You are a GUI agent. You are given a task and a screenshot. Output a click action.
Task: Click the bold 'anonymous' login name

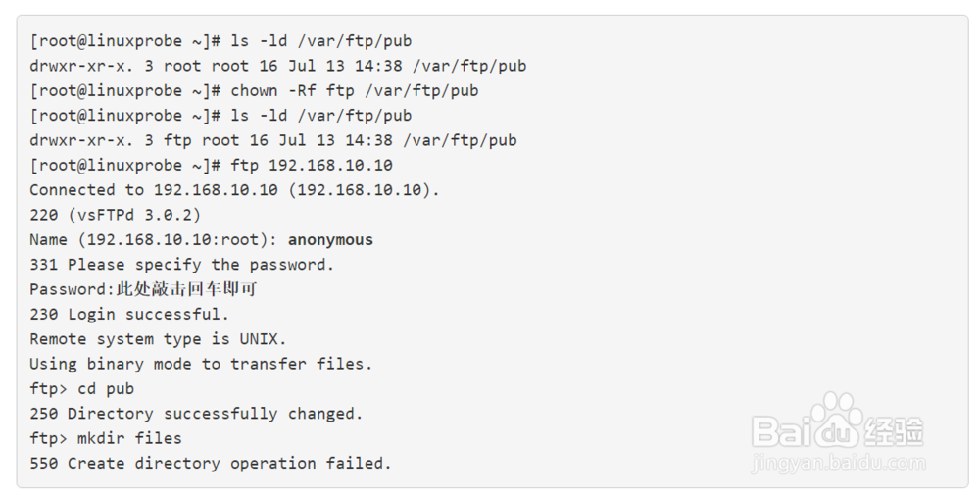click(x=330, y=239)
